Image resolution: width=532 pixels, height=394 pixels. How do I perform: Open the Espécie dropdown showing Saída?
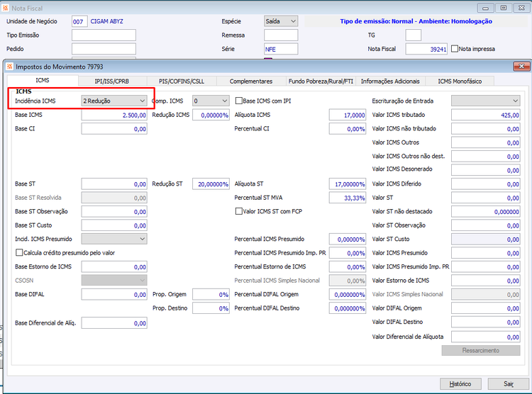click(281, 21)
